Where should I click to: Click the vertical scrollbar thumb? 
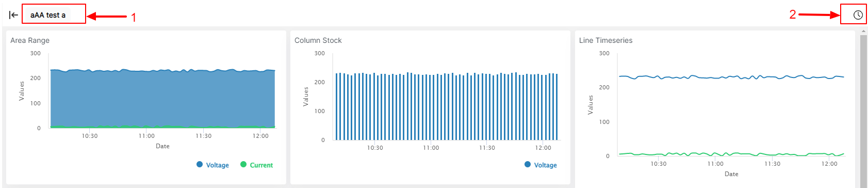click(x=863, y=111)
